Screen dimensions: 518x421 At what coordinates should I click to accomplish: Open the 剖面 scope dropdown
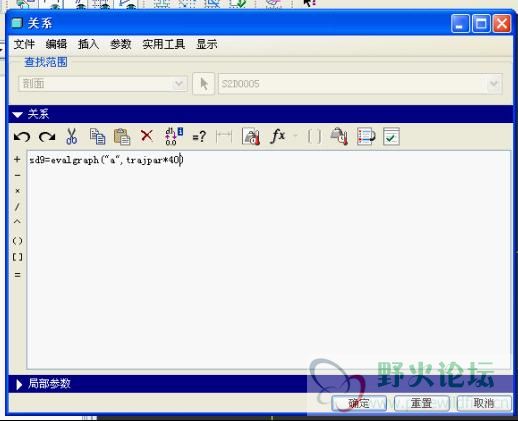pos(103,84)
